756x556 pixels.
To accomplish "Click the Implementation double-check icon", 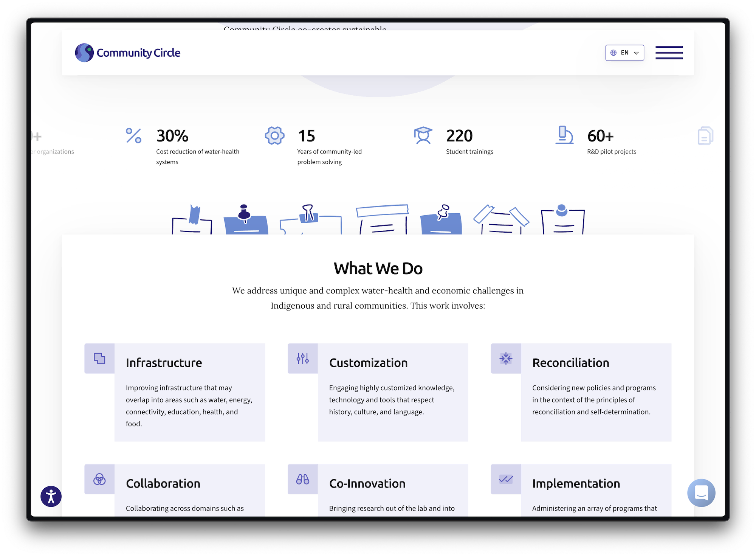I will click(x=506, y=479).
